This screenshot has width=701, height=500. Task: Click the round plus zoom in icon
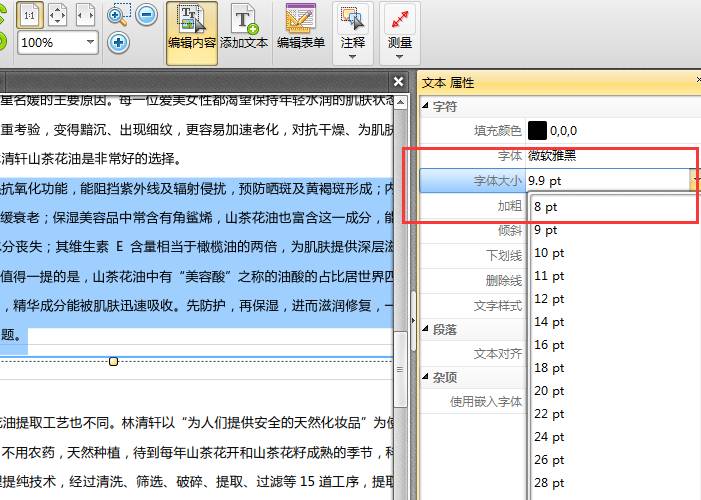point(119,42)
